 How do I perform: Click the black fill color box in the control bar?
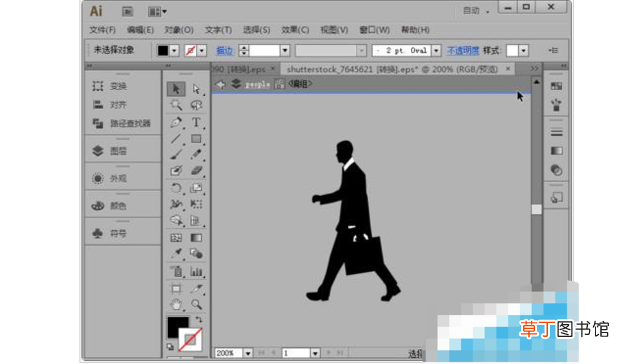coord(163,51)
